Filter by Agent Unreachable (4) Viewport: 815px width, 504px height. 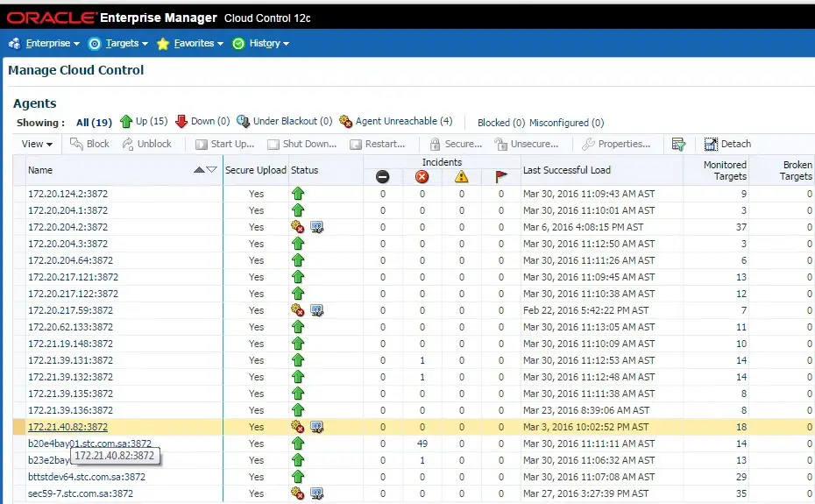[403, 121]
